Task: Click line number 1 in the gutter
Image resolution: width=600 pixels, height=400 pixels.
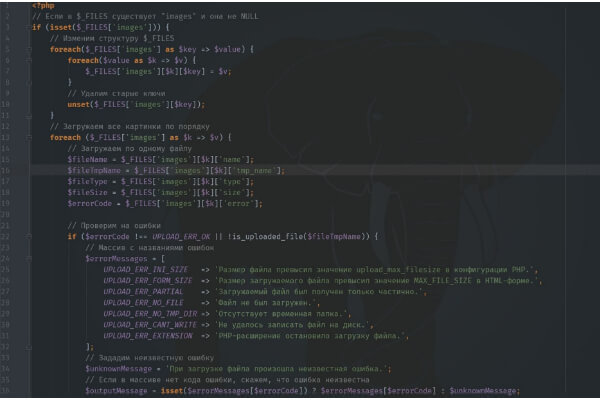Action: click(x=8, y=7)
